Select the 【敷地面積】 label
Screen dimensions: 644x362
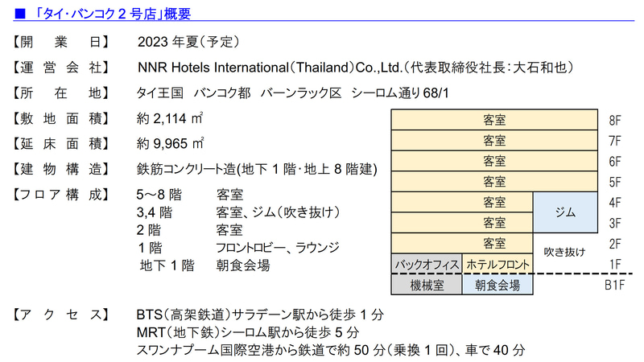pyautogui.click(x=61, y=118)
